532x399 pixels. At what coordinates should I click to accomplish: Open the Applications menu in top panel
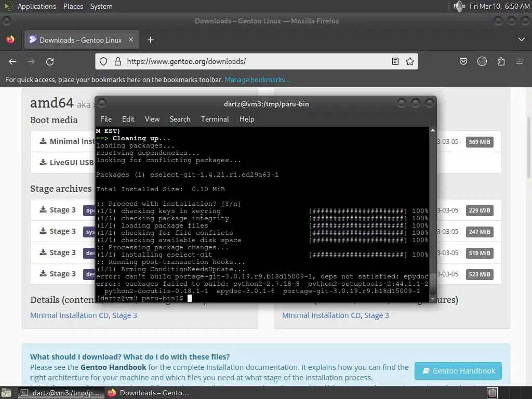[37, 6]
